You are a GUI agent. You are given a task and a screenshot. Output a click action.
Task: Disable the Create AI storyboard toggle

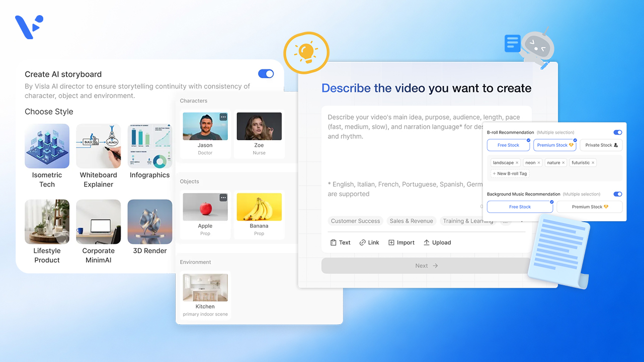(266, 74)
